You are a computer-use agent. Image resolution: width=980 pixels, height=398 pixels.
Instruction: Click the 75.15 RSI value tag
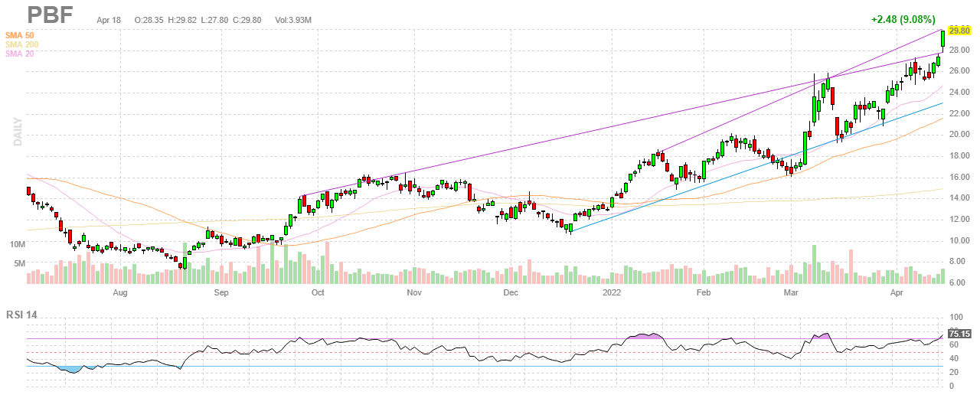959,334
